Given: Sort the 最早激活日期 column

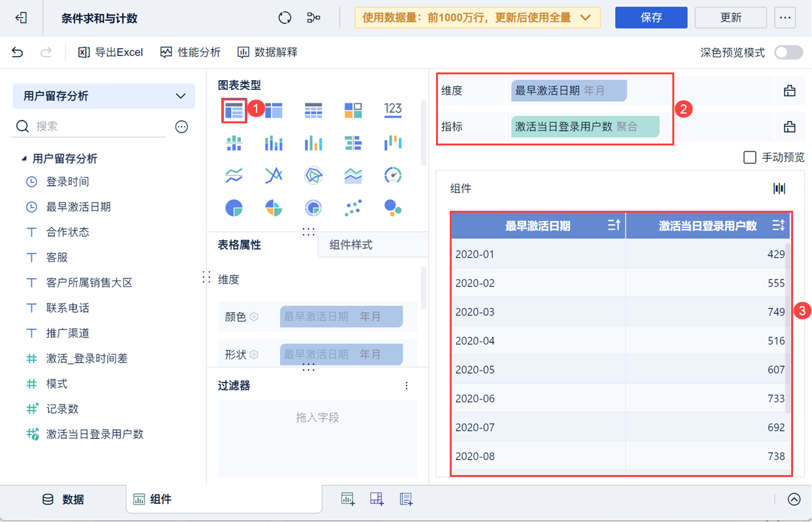Looking at the screenshot, I should coord(614,225).
